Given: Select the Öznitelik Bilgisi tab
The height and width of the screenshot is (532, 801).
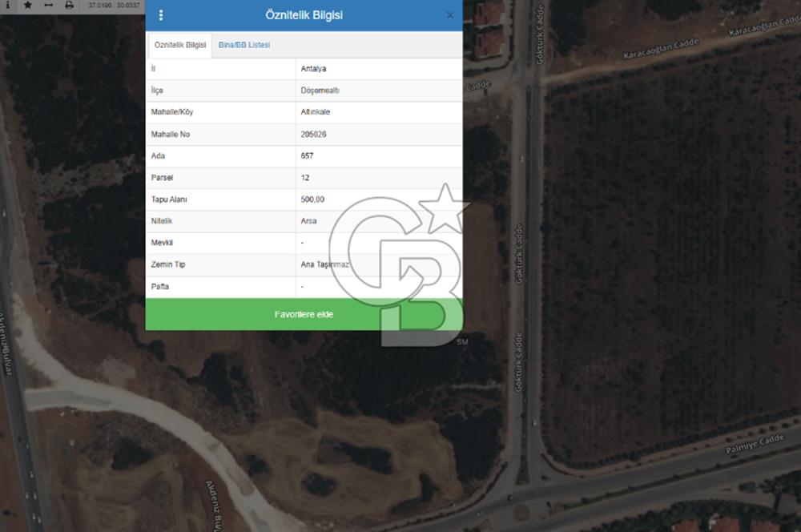Looking at the screenshot, I should click(179, 45).
